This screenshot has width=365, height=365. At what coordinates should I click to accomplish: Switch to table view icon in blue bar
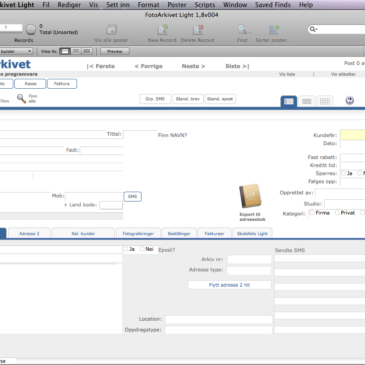point(325,101)
